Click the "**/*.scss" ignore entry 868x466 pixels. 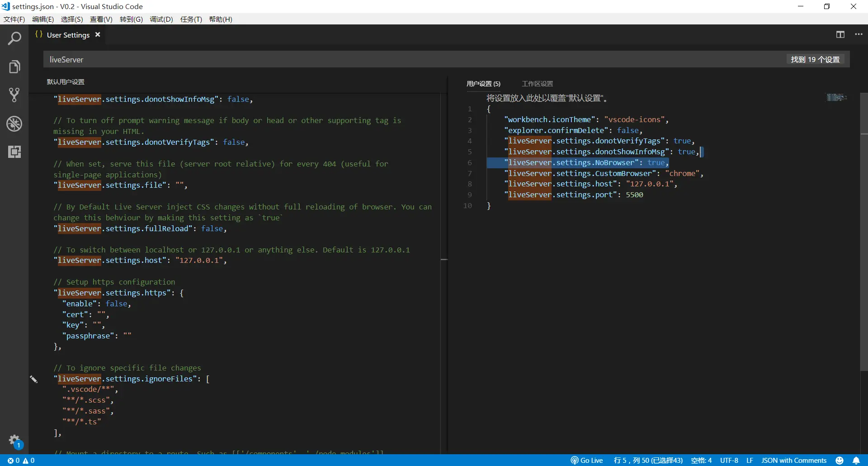click(x=88, y=400)
